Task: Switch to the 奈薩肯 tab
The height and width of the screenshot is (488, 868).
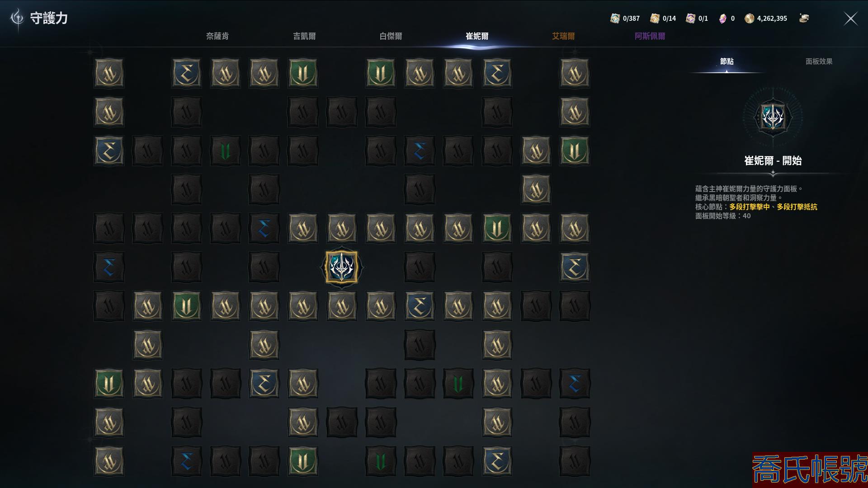Action: click(217, 36)
